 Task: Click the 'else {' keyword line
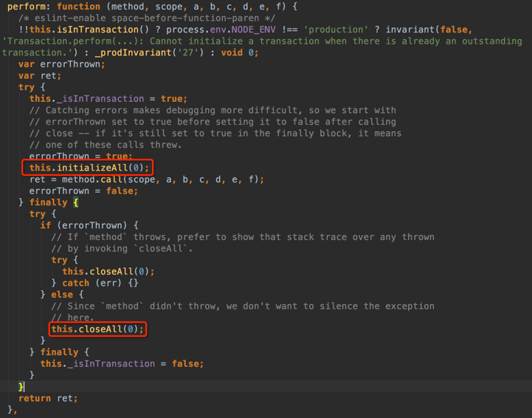pyautogui.click(x=67, y=295)
